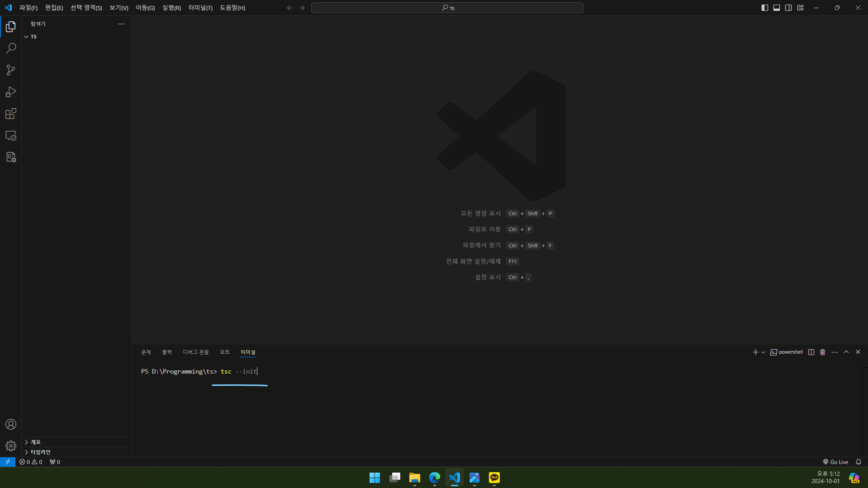Viewport: 868px width, 488px height.
Task: Switch to the 출력 panel tab
Action: point(167,352)
